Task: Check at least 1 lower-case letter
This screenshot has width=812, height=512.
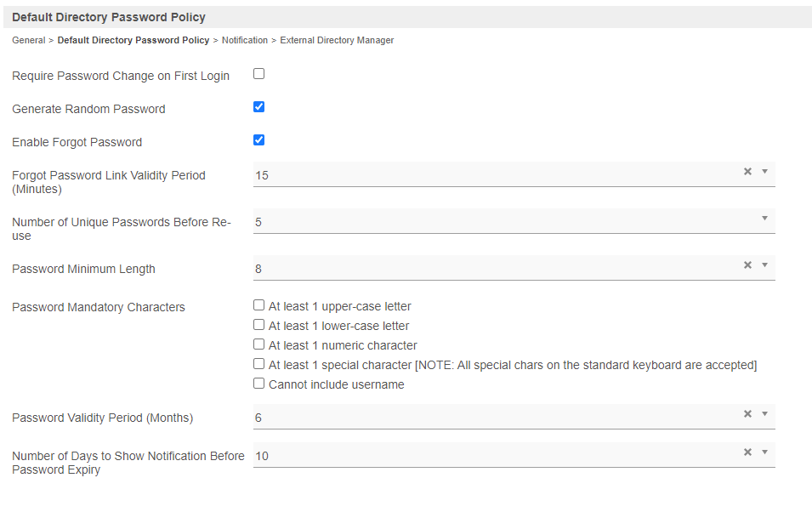Action: pyautogui.click(x=259, y=325)
